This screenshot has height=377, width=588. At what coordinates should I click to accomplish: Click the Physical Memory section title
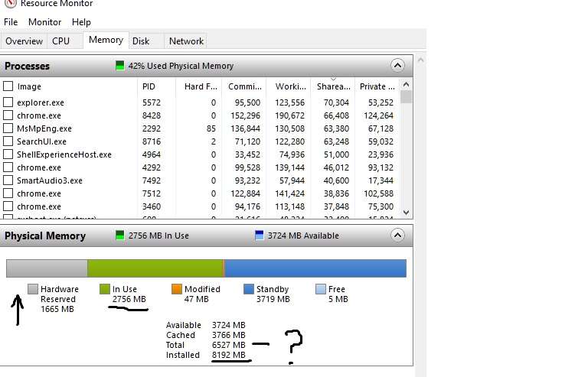[45, 236]
